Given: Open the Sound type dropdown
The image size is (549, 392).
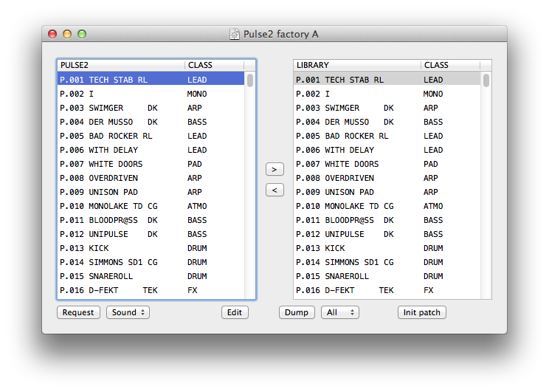Looking at the screenshot, I should click(128, 312).
